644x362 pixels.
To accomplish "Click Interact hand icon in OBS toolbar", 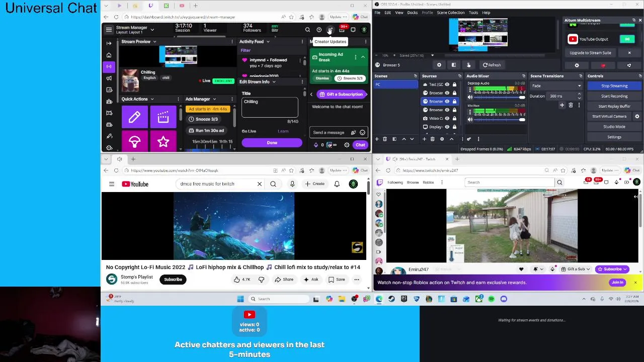I will [468, 65].
